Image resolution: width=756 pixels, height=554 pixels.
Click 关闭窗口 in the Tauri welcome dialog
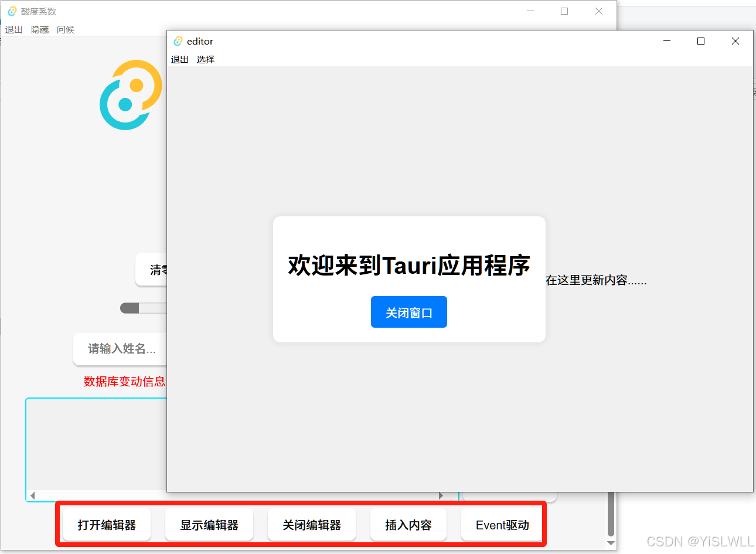408,311
